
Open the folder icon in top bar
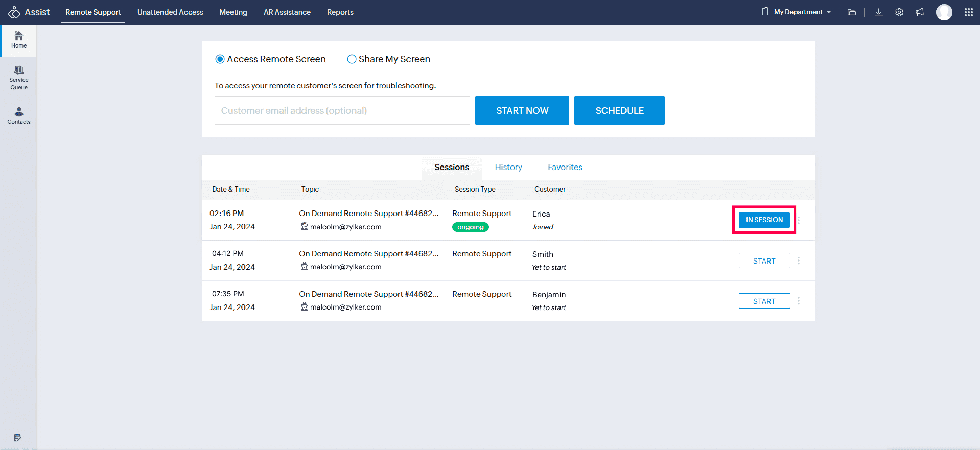point(852,12)
